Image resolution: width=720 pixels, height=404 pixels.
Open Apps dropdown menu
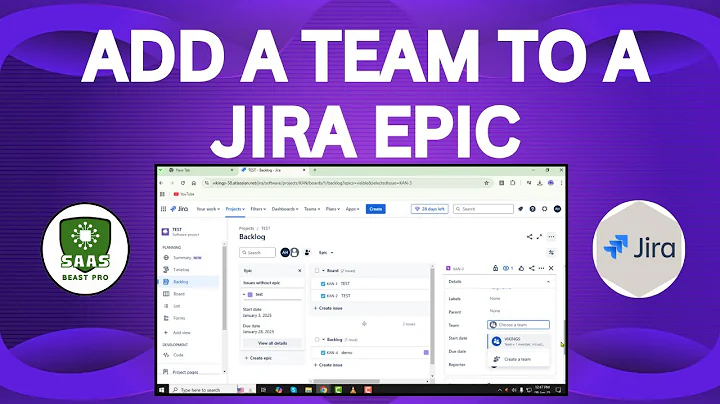point(353,209)
